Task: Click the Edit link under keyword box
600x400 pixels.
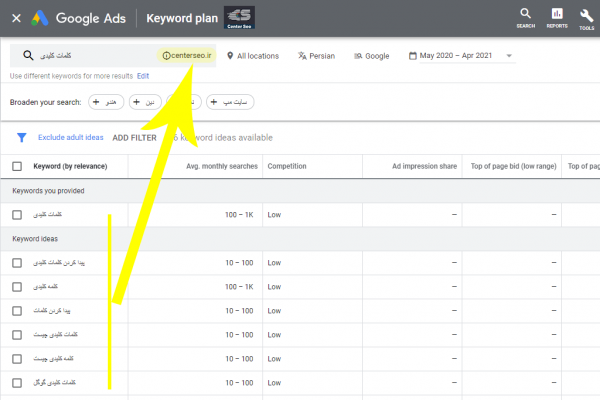Action: 143,76
